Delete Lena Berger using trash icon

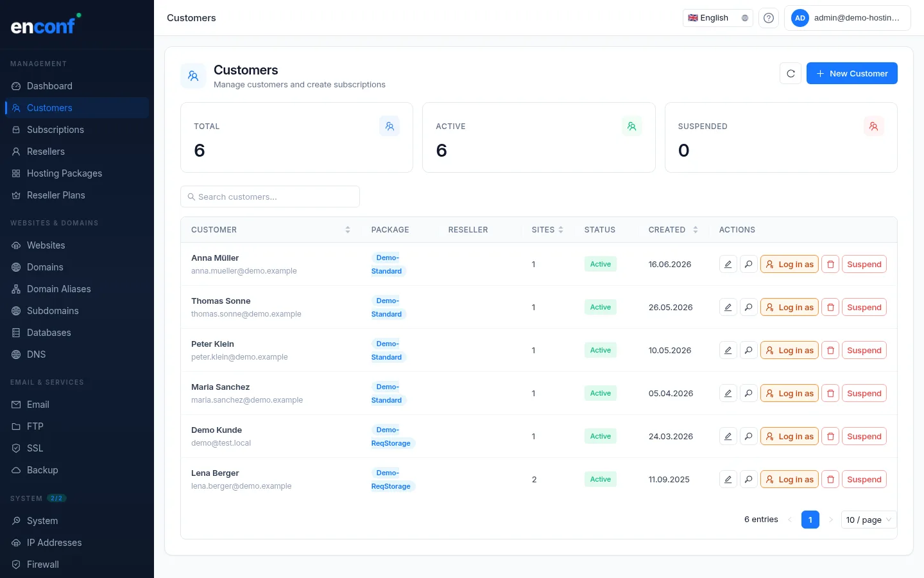pyautogui.click(x=830, y=479)
